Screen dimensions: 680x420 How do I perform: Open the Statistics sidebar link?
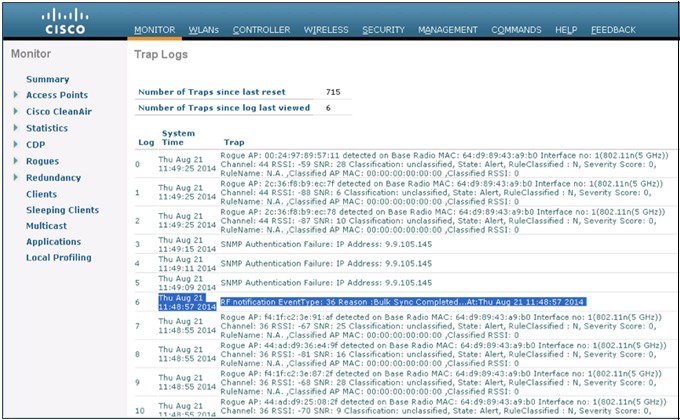pos(47,128)
